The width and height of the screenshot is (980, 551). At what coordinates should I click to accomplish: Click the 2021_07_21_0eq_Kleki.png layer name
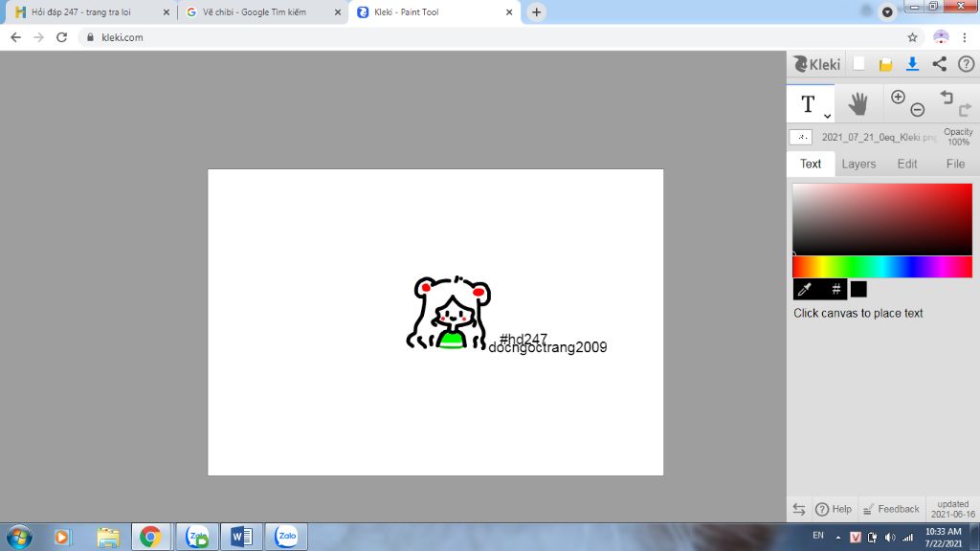[879, 137]
